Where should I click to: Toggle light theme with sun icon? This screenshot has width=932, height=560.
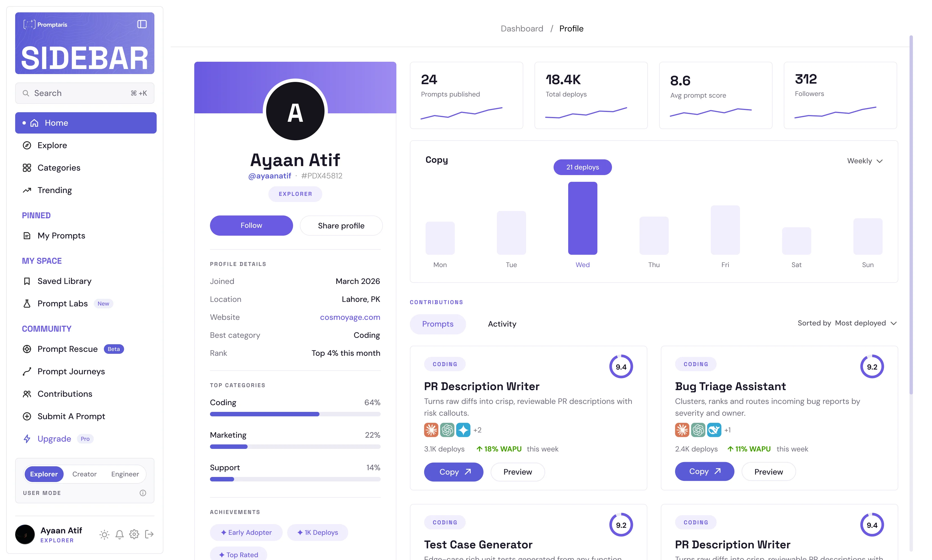(x=104, y=534)
